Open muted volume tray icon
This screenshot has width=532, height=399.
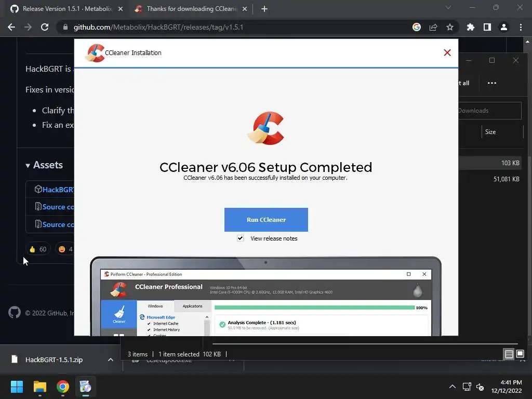(x=480, y=387)
